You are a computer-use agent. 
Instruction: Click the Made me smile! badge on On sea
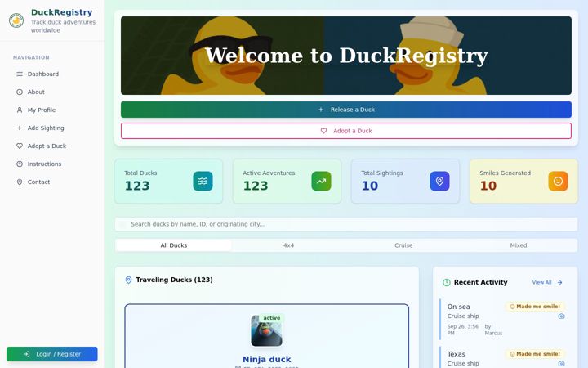coord(535,307)
